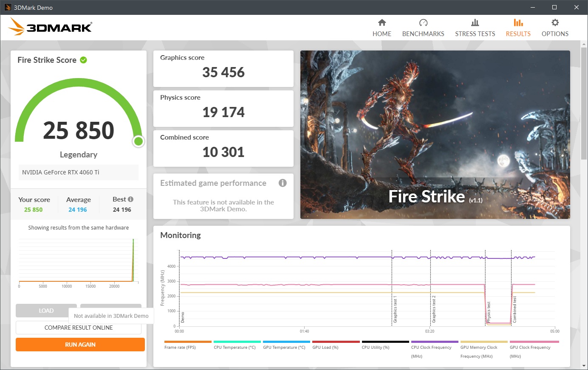Open the BENCHMARKS section

coord(423,28)
